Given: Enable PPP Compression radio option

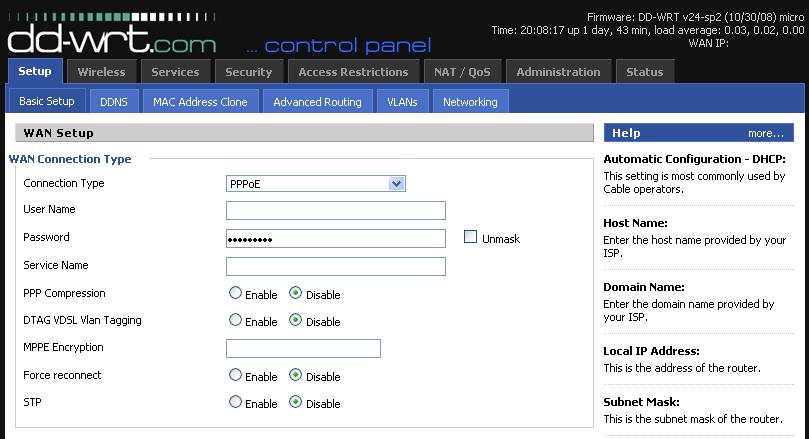Looking at the screenshot, I should (x=235, y=293).
